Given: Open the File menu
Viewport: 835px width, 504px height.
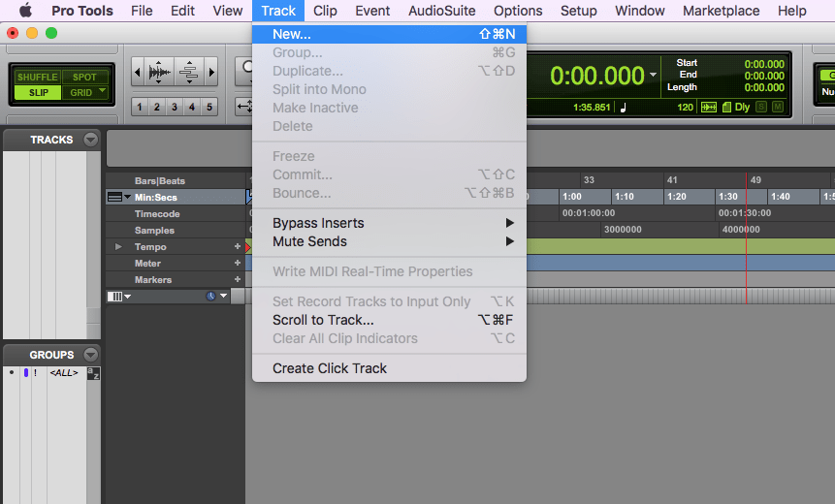Looking at the screenshot, I should [142, 11].
